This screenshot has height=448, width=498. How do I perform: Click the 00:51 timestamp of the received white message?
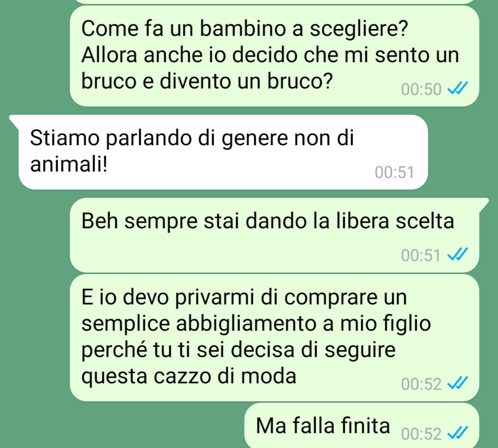pos(395,173)
